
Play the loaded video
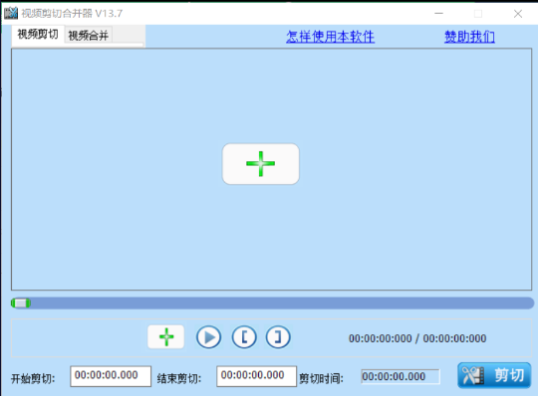(x=209, y=337)
